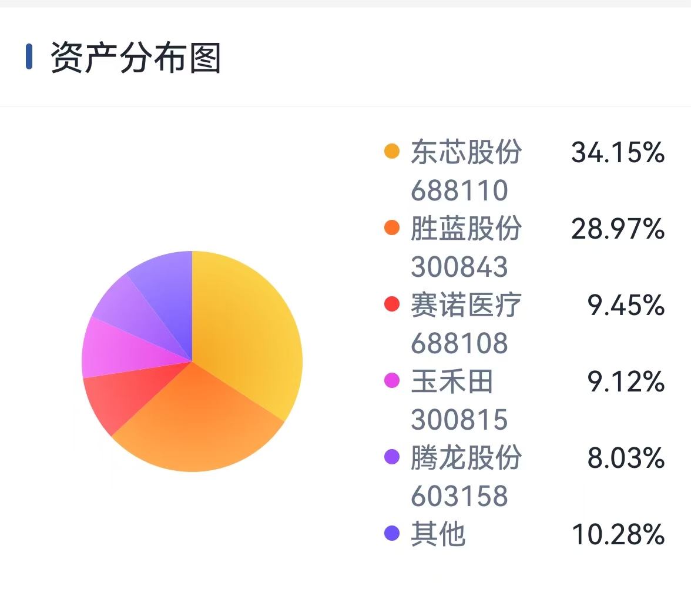Image resolution: width=691 pixels, height=616 pixels.
Task: Open the 玉禾田 stock name
Action: pos(452,381)
